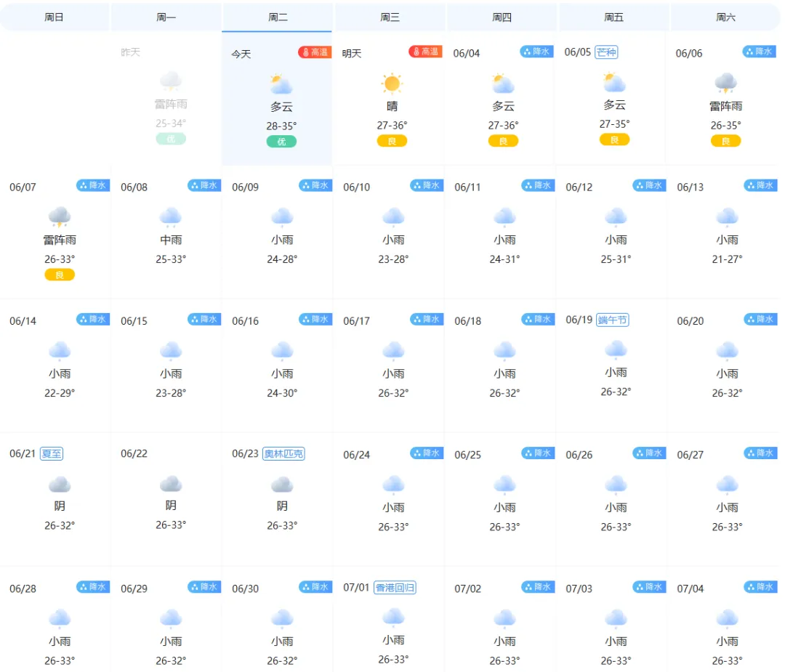Click the light rain icon for 06/17
The height and width of the screenshot is (672, 785).
(x=393, y=352)
